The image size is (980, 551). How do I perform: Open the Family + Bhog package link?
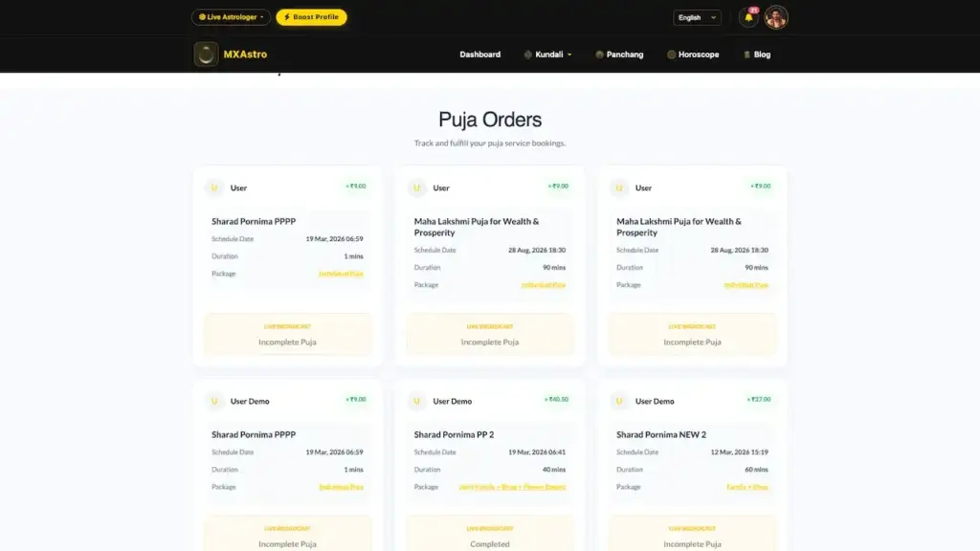(746, 487)
